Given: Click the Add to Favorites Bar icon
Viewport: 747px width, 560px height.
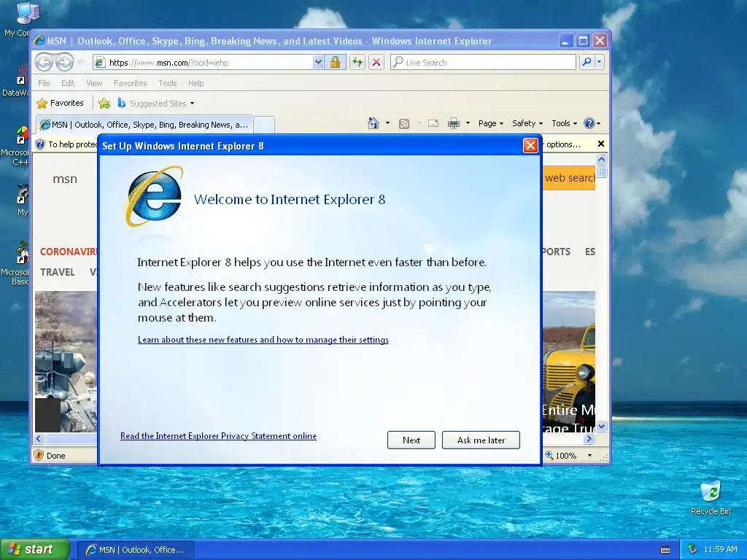Looking at the screenshot, I should pyautogui.click(x=104, y=103).
